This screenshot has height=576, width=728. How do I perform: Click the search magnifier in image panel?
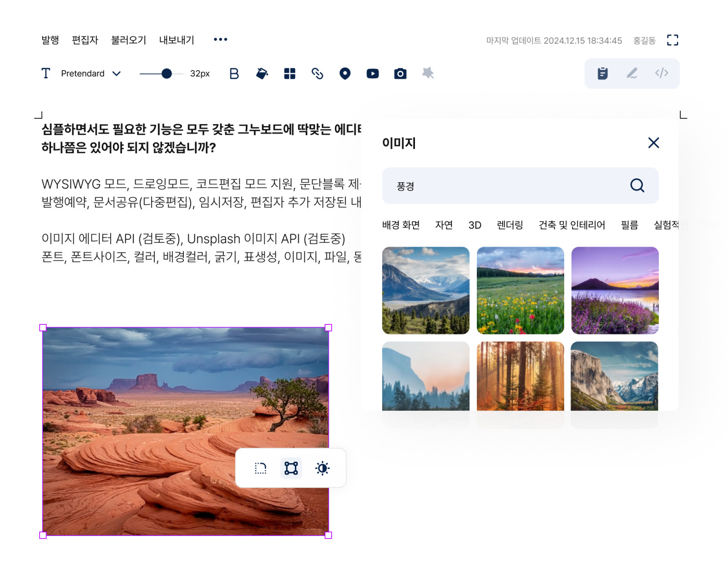[637, 186]
